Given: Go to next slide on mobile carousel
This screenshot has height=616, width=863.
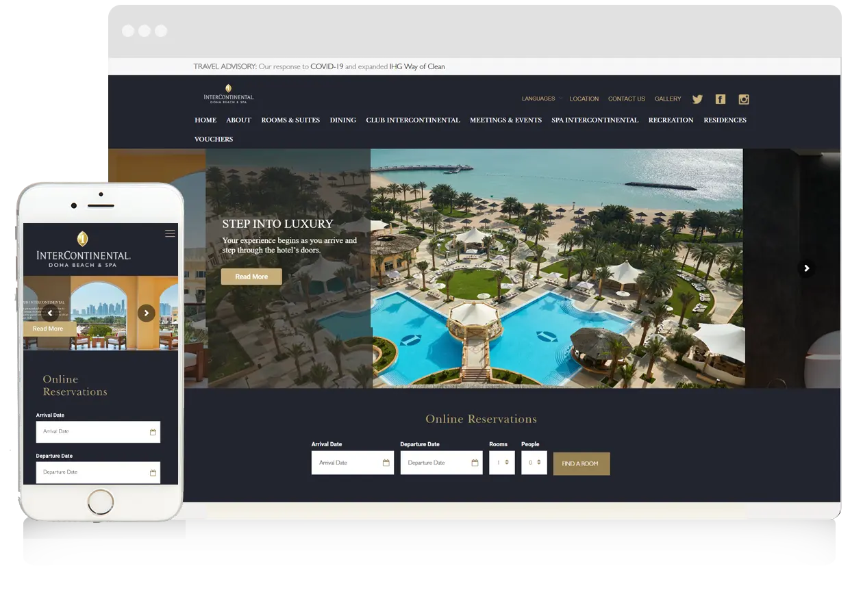Looking at the screenshot, I should [x=147, y=313].
